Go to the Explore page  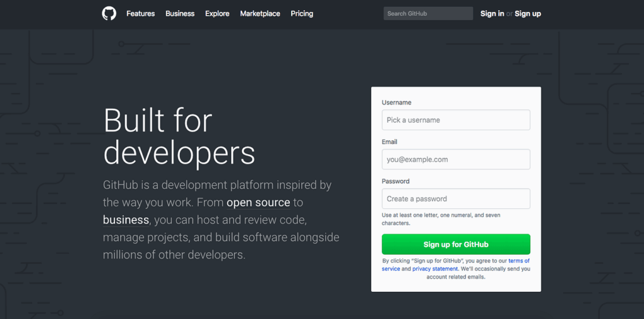click(217, 14)
